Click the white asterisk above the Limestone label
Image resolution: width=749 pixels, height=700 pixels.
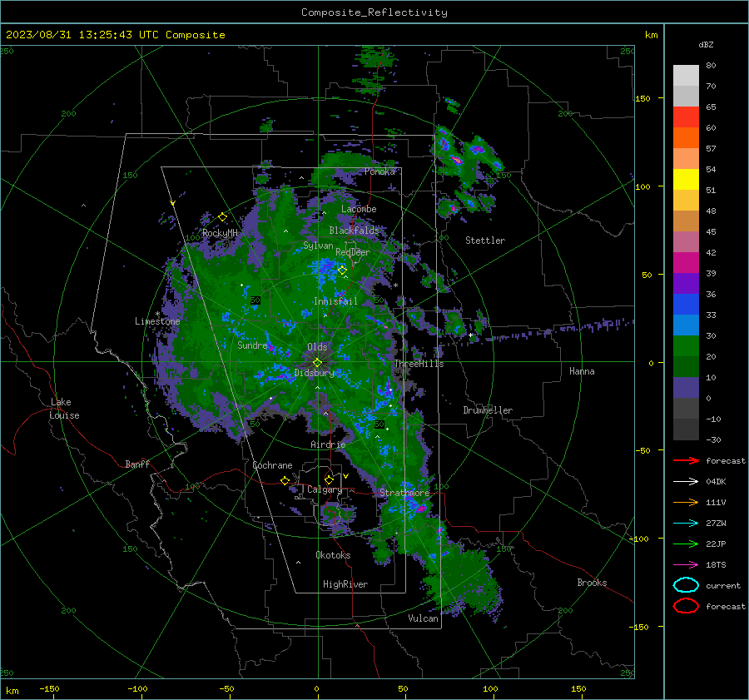pyautogui.click(x=157, y=314)
